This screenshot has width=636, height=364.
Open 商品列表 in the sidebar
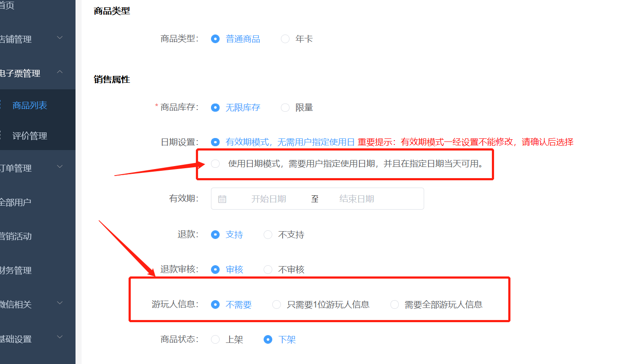pyautogui.click(x=30, y=105)
